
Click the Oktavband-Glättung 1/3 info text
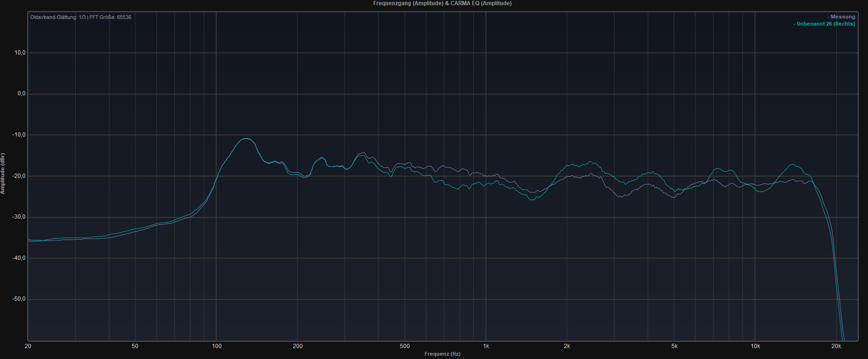pos(81,17)
